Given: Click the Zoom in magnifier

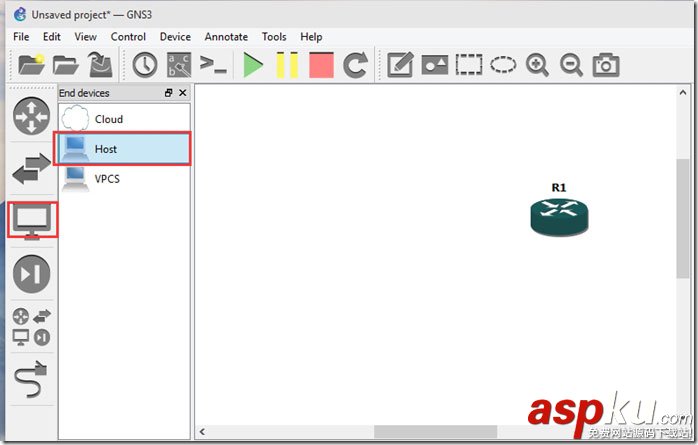Looking at the screenshot, I should point(537,65).
